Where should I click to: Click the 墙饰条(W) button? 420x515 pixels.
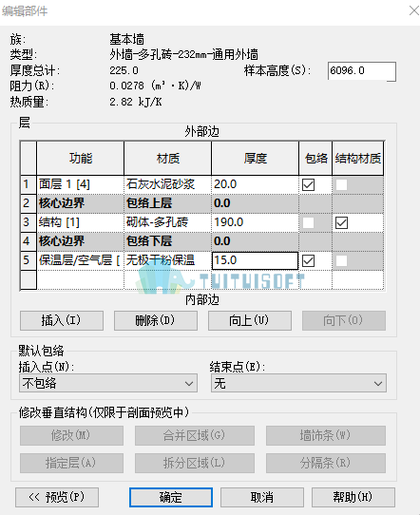pyautogui.click(x=325, y=435)
